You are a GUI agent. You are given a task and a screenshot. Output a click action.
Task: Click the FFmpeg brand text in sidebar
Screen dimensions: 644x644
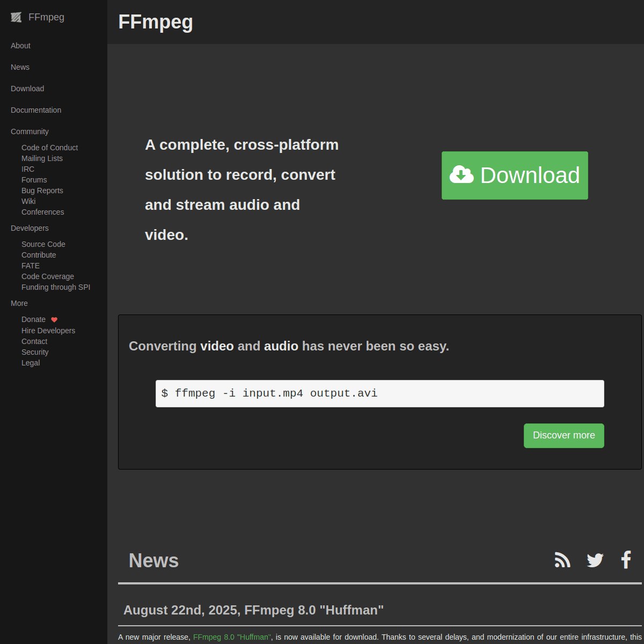coord(46,17)
